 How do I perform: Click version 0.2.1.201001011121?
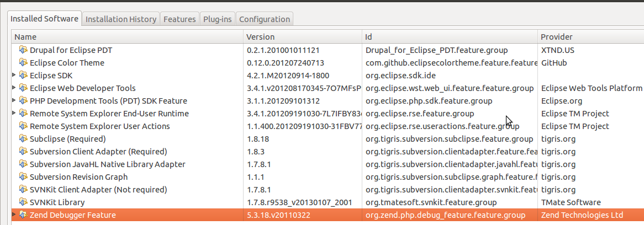point(283,50)
